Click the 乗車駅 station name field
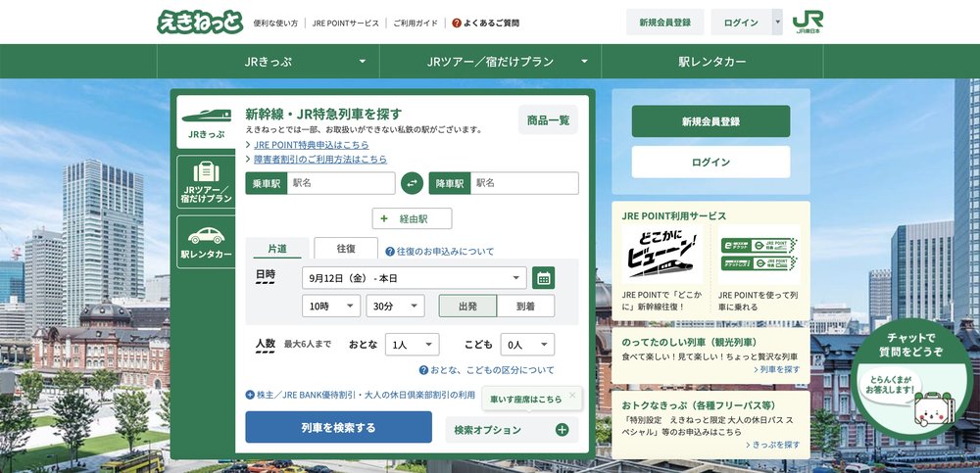This screenshot has width=980, height=473. (341, 183)
